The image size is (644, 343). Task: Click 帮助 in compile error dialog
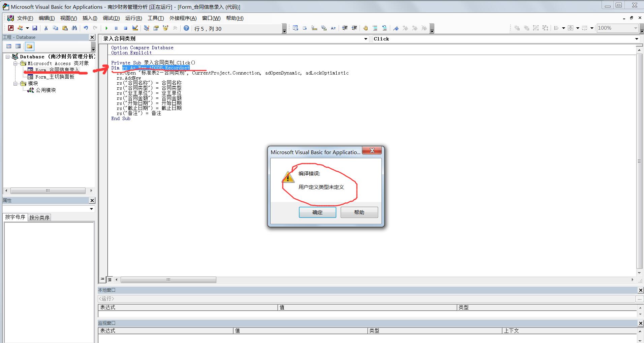359,212
